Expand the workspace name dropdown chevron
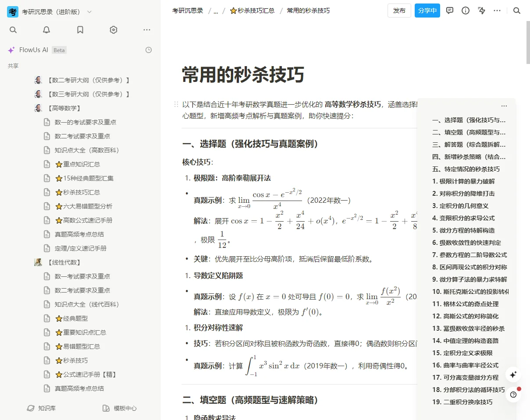Image resolution: width=530 pixels, height=420 pixels. (x=89, y=12)
